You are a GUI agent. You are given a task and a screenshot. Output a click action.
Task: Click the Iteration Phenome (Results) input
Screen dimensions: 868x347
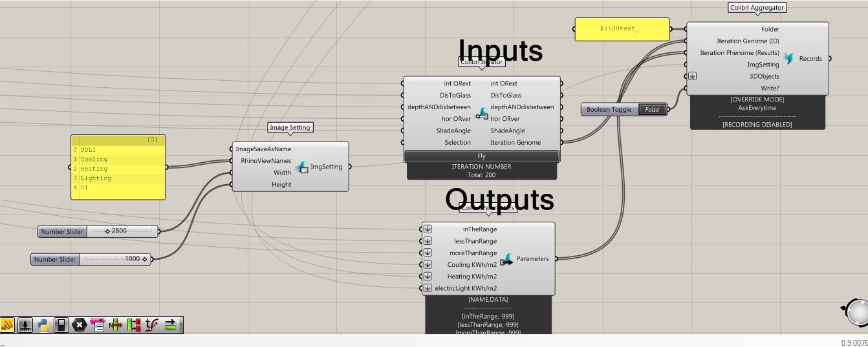coord(739,53)
